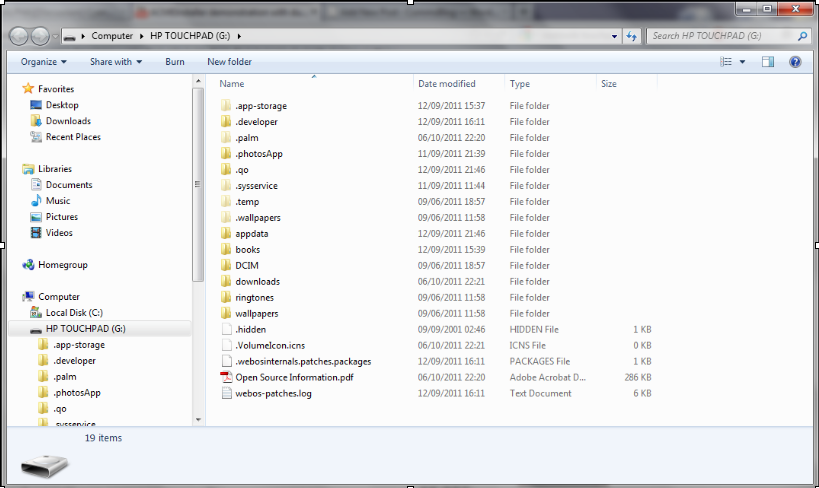Click the 19 items drive icon in details pane

pyautogui.click(x=45, y=466)
